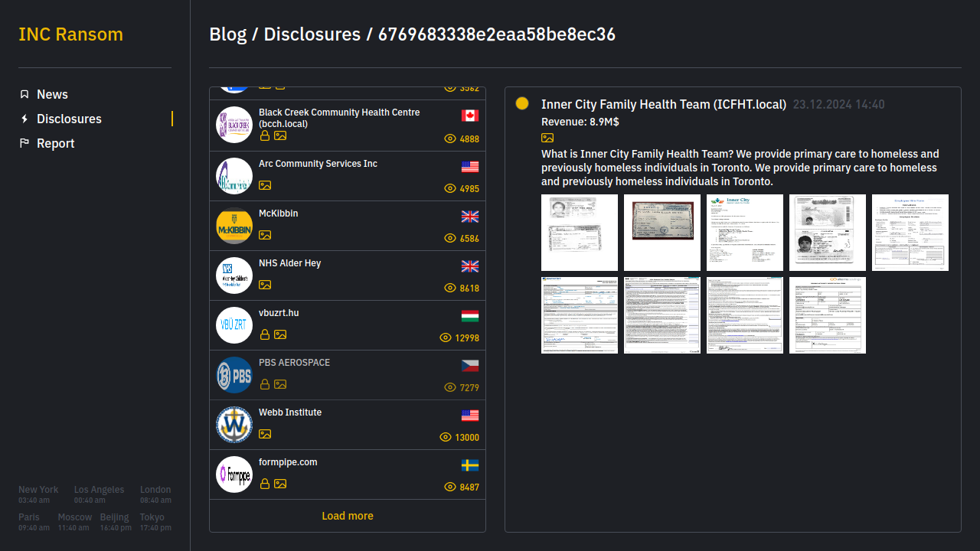
Task: Click the lock icon under Black Creek entry
Action: coord(265,135)
